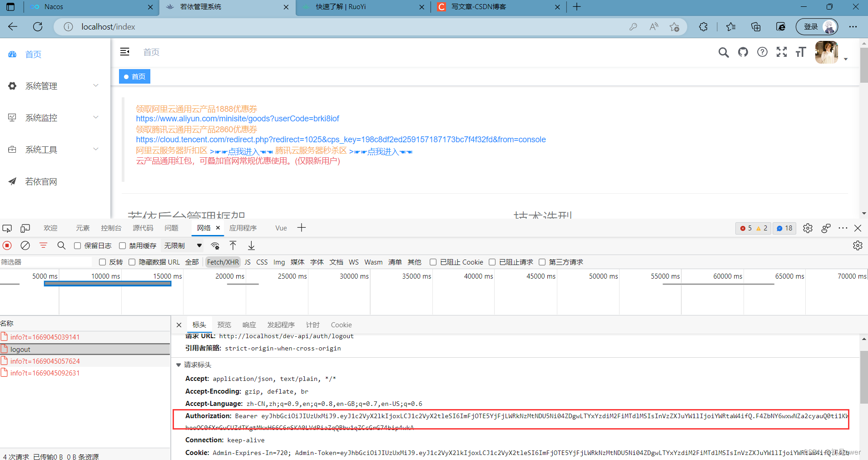Viewport: 868px width, 460px height.
Task: Click the 首页 tag view button
Action: [x=135, y=77]
